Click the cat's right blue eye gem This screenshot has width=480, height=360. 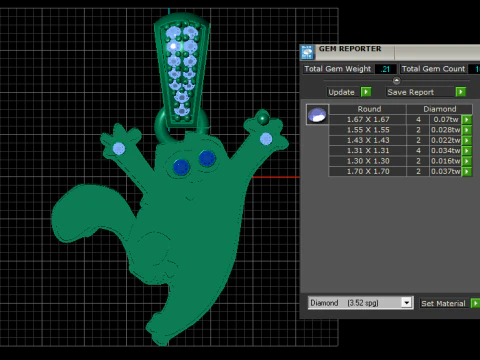pos(207,158)
